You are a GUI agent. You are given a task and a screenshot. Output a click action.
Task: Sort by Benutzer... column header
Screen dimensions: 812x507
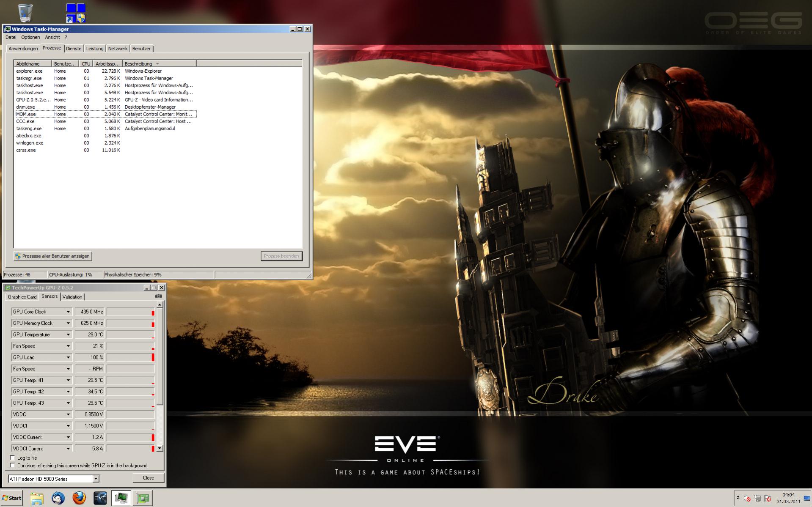coord(65,64)
